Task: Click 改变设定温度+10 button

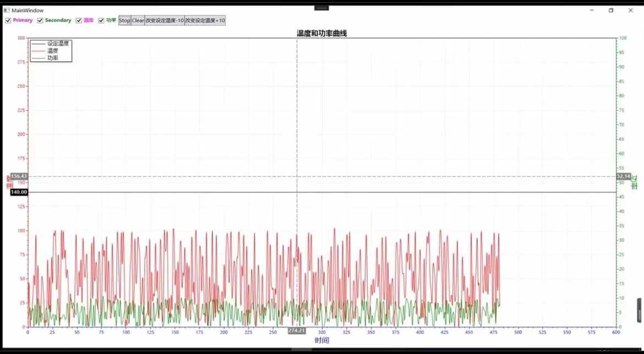Action: click(205, 20)
